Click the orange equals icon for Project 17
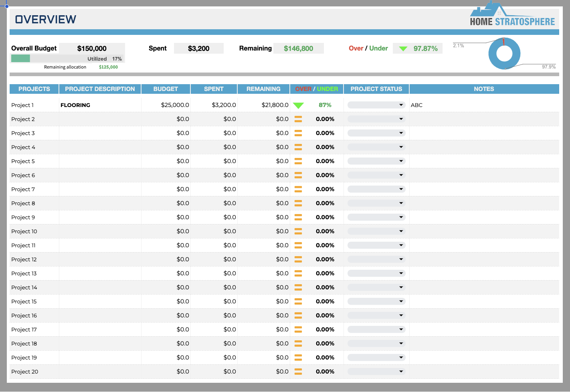The image size is (570, 392). click(298, 329)
